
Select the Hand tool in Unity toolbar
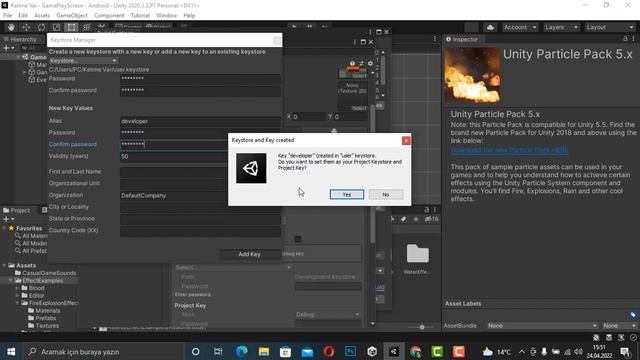pos(11,27)
